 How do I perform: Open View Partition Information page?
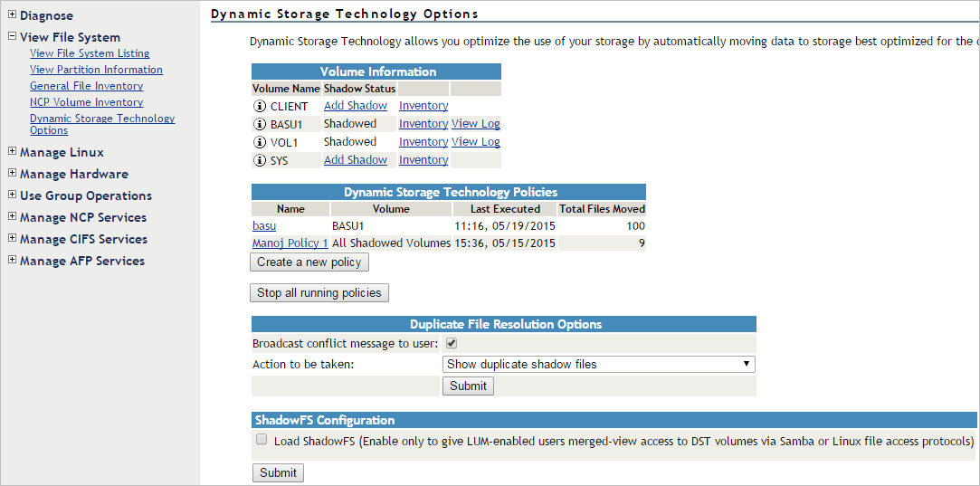[x=96, y=70]
